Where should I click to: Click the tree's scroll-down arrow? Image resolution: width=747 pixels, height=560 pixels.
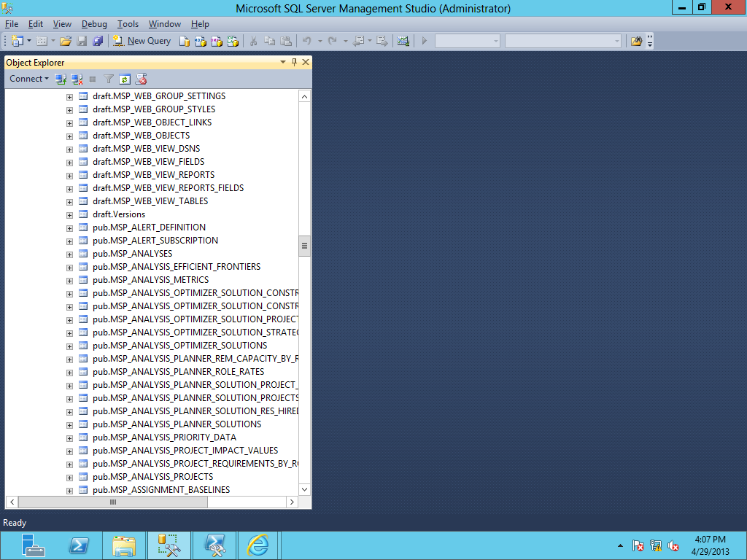304,489
